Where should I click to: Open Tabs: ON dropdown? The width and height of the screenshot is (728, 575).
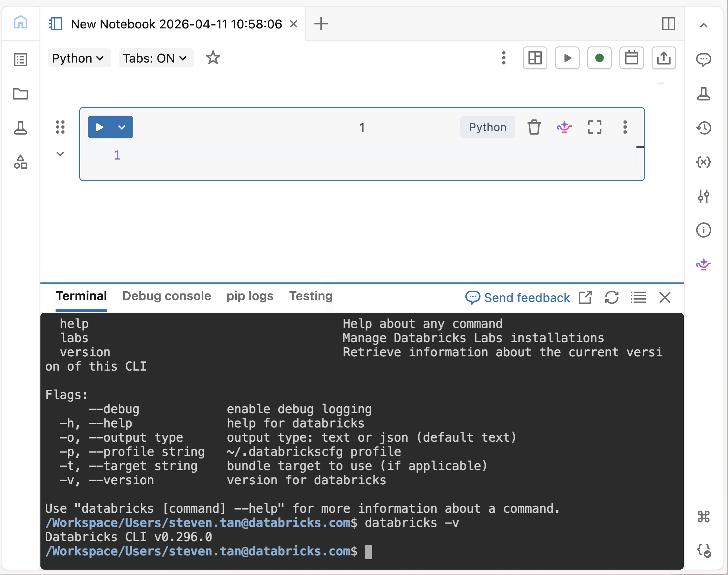(156, 58)
